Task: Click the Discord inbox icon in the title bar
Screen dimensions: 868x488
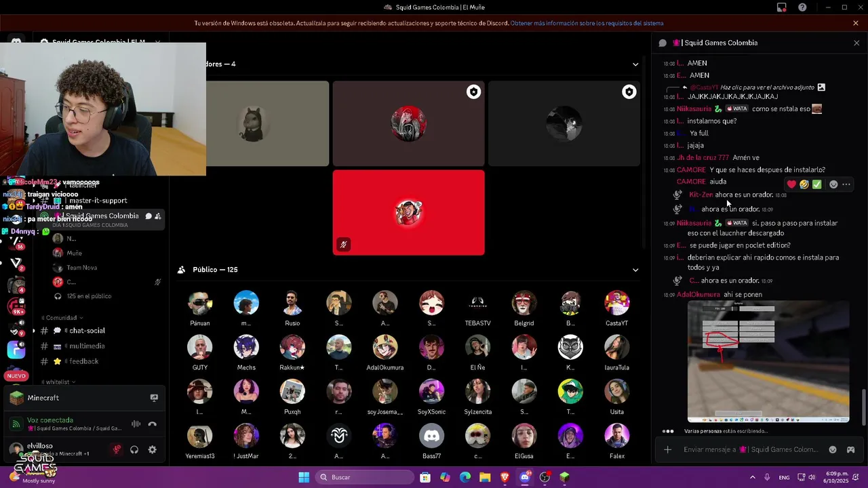Action: [x=782, y=7]
